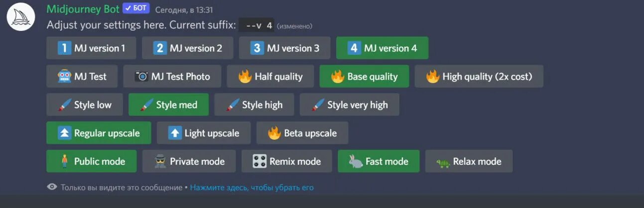The image size is (644, 208).
Task: Choose Half quality setting
Action: (270, 76)
